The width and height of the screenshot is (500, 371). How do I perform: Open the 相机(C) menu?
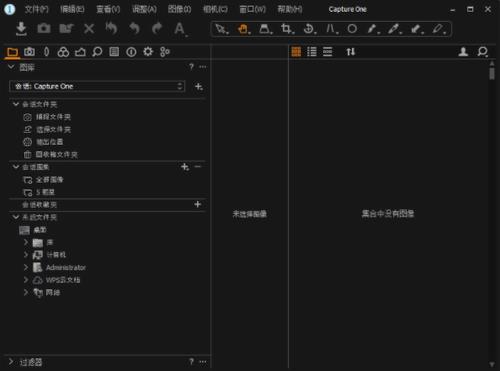215,9
